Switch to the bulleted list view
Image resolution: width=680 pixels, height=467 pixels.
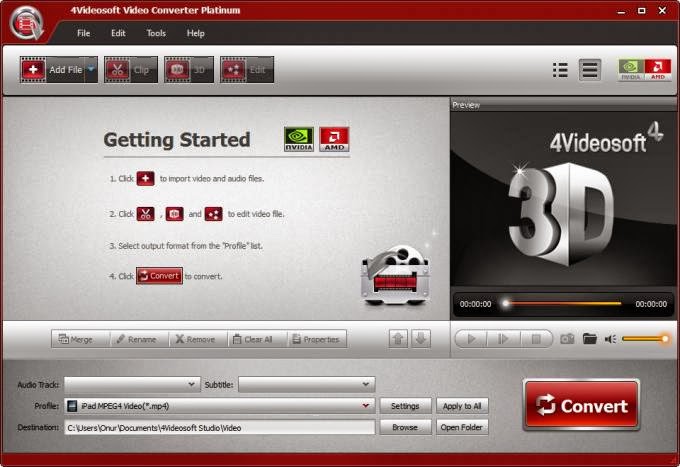(560, 70)
